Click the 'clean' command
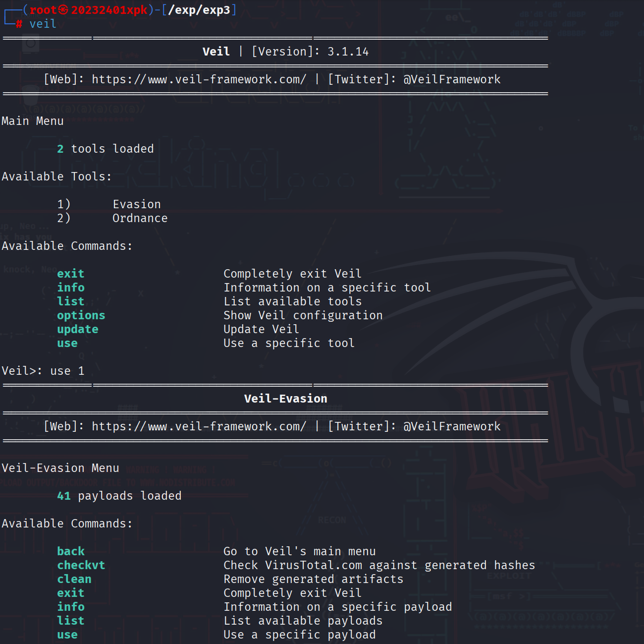The image size is (644, 644). pyautogui.click(x=74, y=579)
